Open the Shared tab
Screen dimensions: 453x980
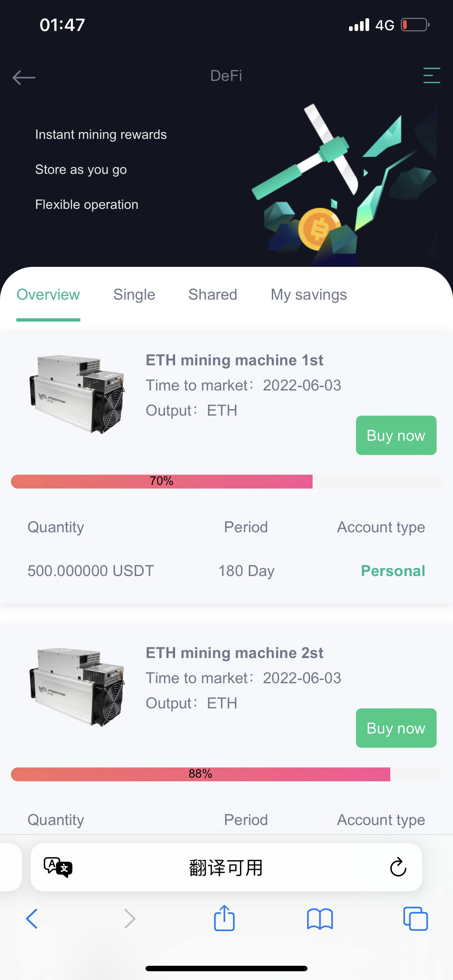point(213,295)
